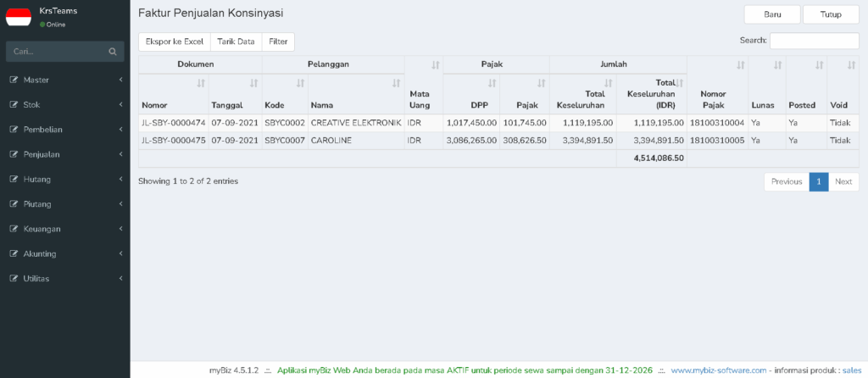Image resolution: width=868 pixels, height=378 pixels.
Task: Sort by the Nomor column sort icon
Action: coord(200,84)
